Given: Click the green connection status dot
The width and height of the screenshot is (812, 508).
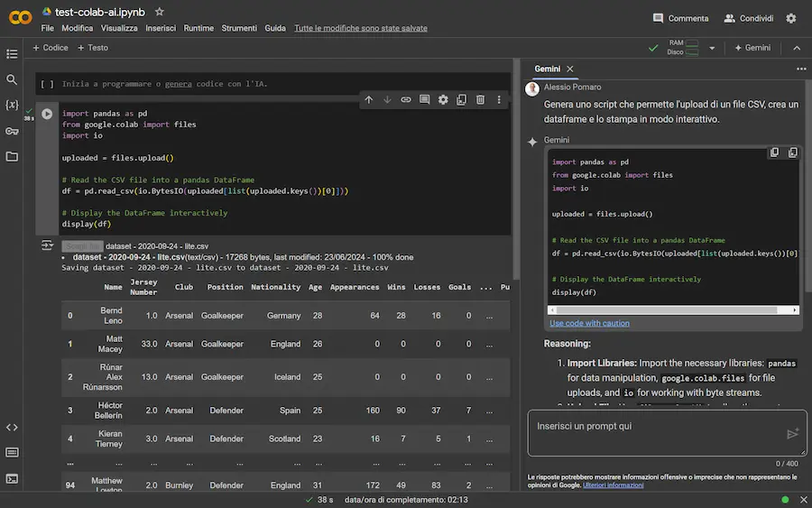Looking at the screenshot, I should pyautogui.click(x=785, y=500).
